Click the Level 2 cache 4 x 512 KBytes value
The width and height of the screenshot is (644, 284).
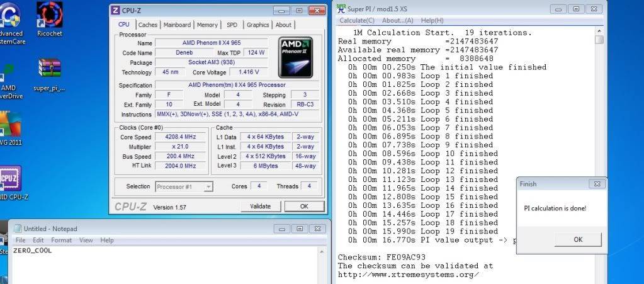pyautogui.click(x=265, y=156)
